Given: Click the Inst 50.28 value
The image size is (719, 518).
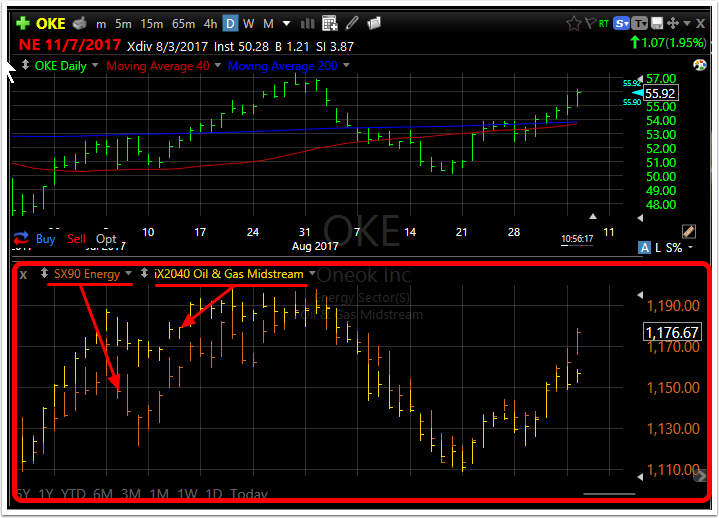Looking at the screenshot, I should pyautogui.click(x=241, y=46).
